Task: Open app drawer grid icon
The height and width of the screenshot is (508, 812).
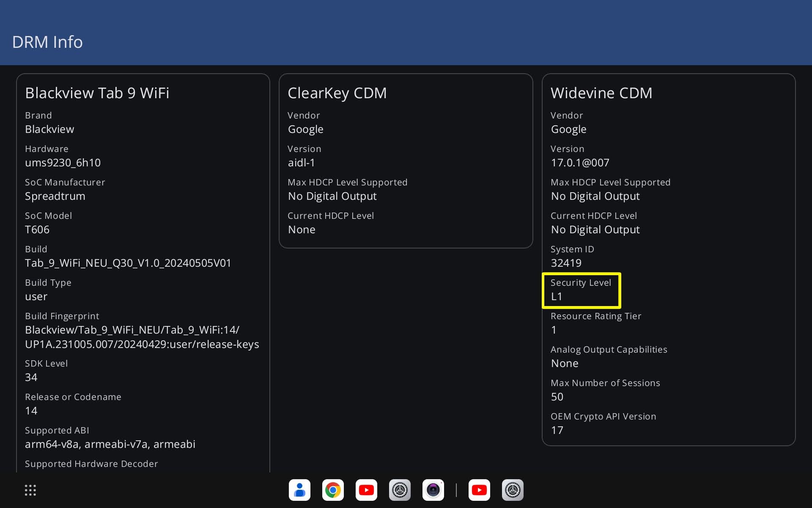Action: coord(30,491)
